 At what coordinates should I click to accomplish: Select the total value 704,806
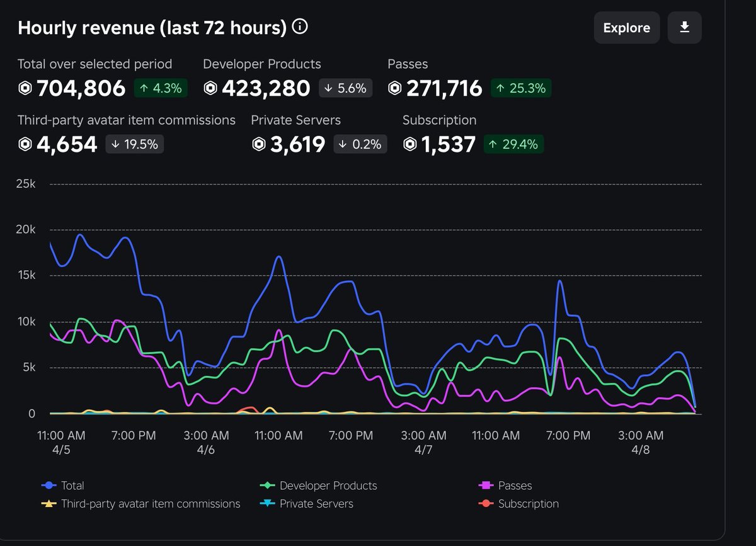(x=81, y=89)
